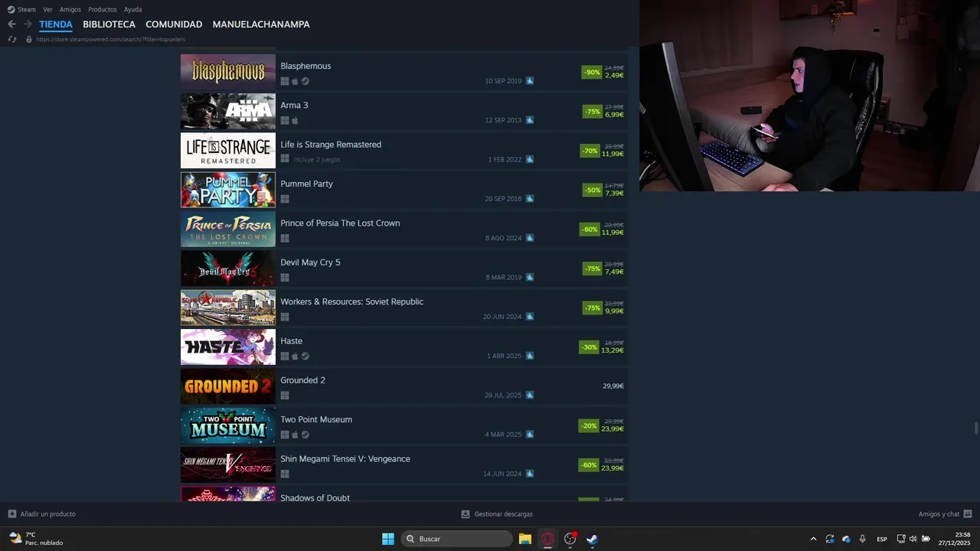Click the friends chat icon at bottom right

tap(968, 514)
